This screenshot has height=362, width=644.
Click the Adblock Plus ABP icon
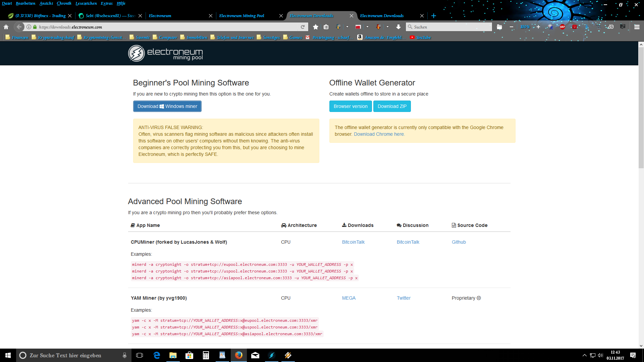pyautogui.click(x=562, y=27)
